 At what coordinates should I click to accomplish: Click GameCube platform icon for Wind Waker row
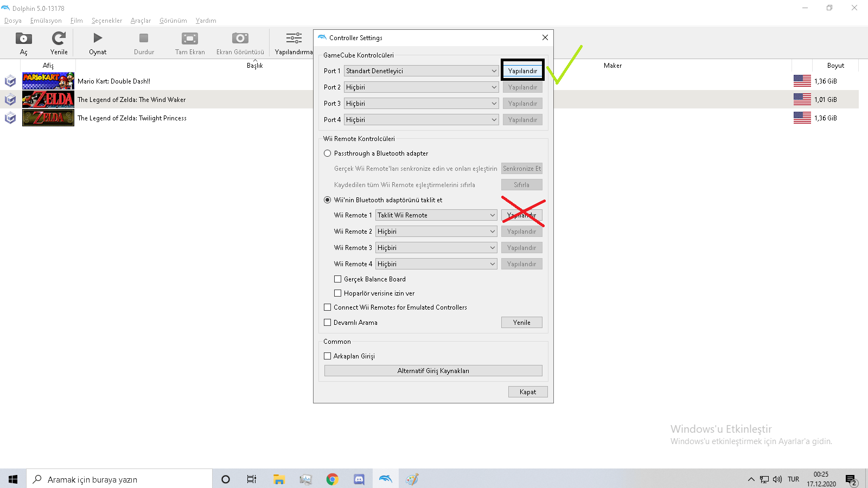pos(10,100)
